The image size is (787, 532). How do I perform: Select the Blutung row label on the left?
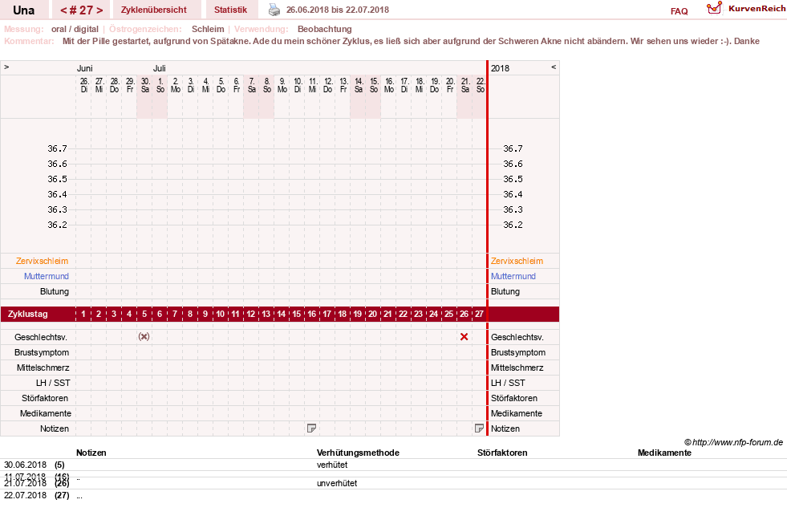click(55, 291)
